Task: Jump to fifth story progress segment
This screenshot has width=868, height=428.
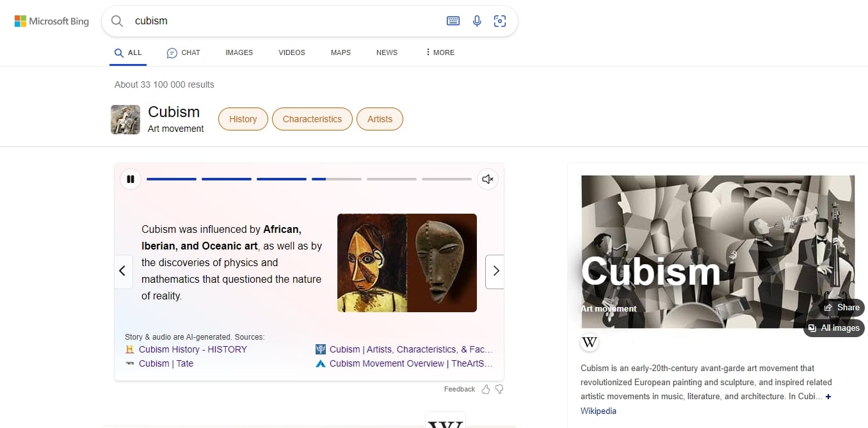Action: point(392,179)
